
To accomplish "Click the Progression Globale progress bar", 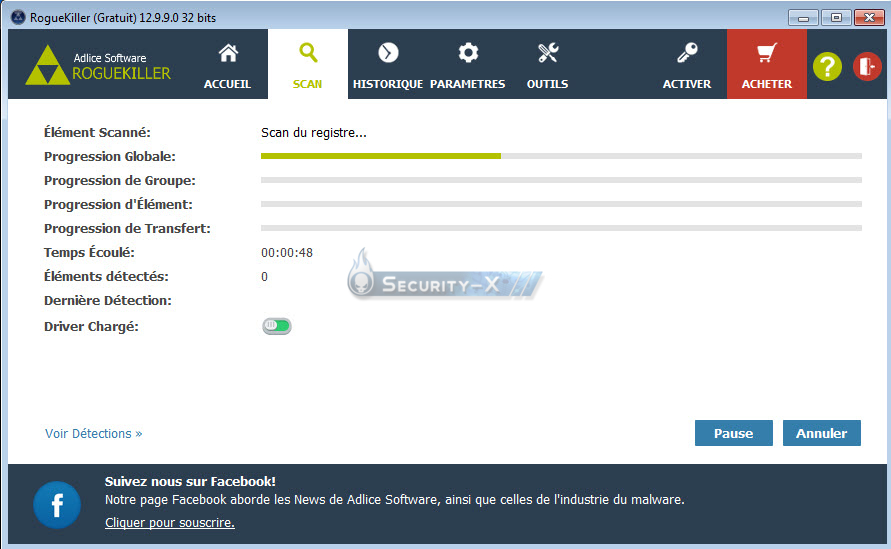I will pyautogui.click(x=561, y=156).
